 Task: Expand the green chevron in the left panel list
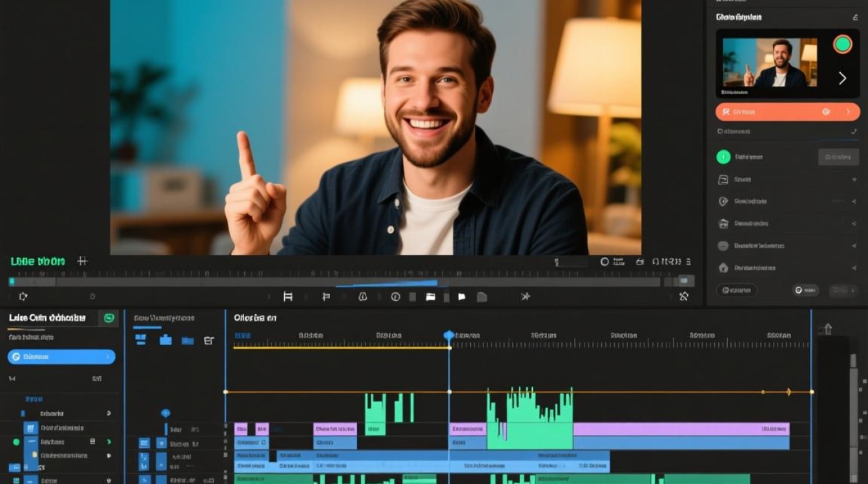point(109,442)
